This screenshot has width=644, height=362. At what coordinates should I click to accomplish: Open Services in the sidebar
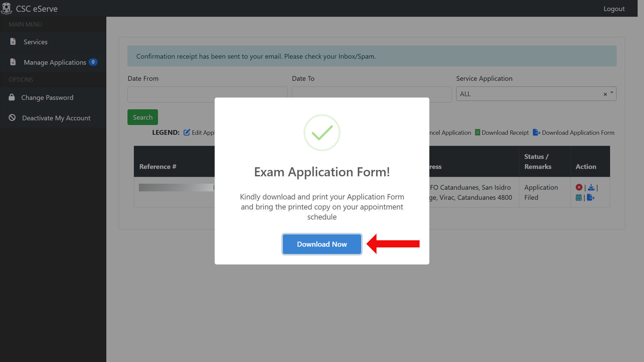point(53,42)
